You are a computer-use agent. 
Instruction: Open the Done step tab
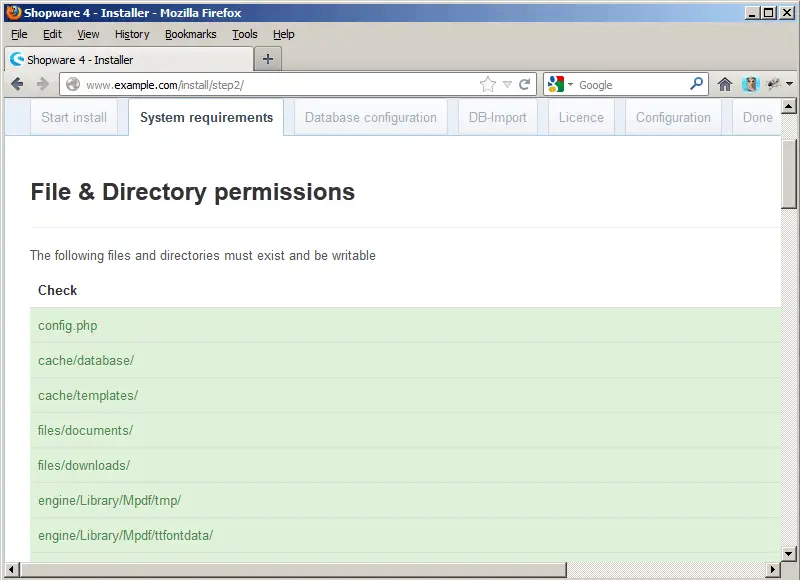(757, 117)
